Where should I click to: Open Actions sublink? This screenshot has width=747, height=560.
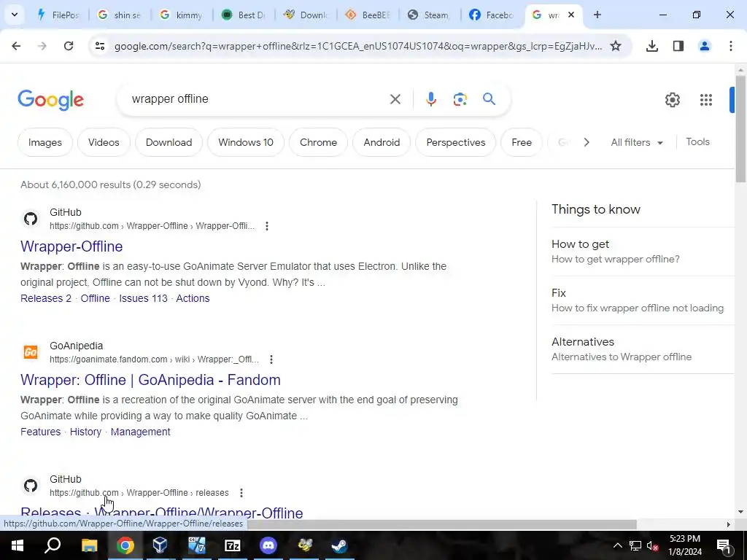193,298
